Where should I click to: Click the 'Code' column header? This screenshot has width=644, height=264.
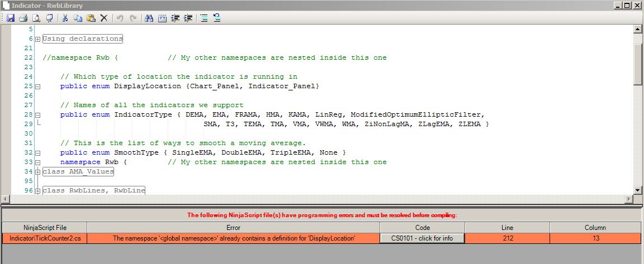422,228
